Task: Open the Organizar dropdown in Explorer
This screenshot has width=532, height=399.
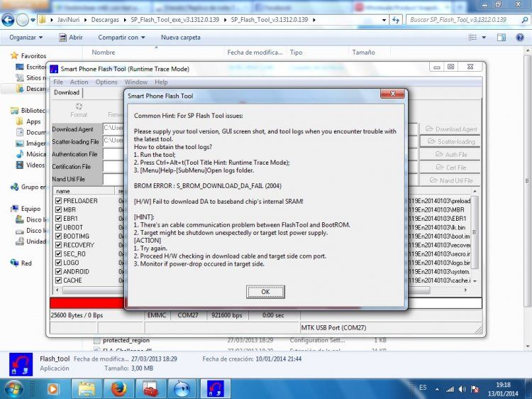Action: [x=26, y=38]
